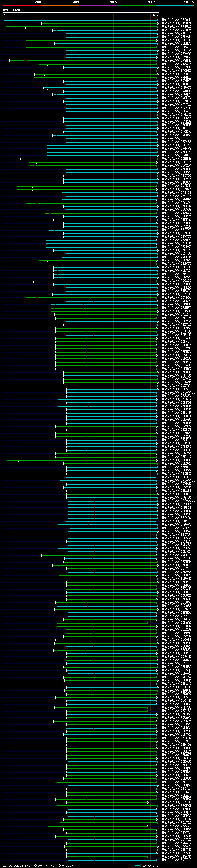Select the UniRef100_Q119B5 label
The height and width of the screenshot is (868, 197).
pos(177,67)
